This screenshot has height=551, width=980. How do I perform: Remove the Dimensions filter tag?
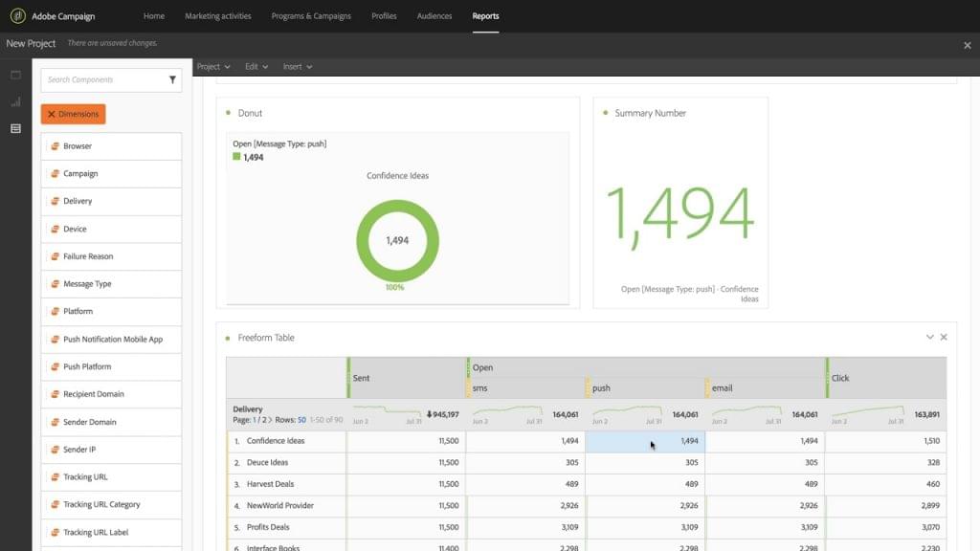[52, 115]
